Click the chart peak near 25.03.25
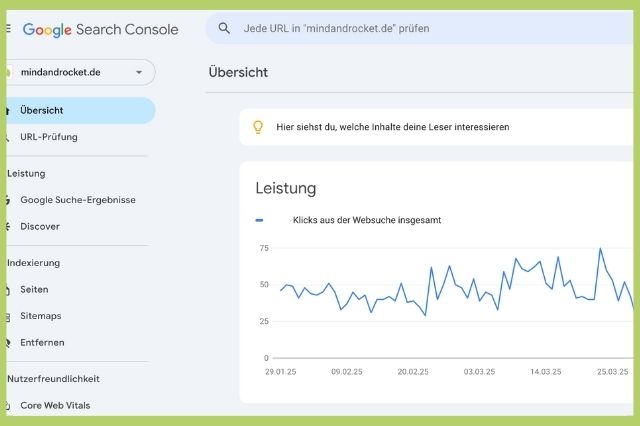The image size is (640, 426). (600, 248)
